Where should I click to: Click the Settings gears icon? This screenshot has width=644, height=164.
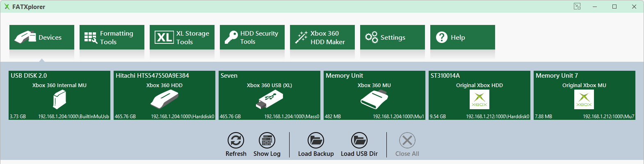(371, 37)
